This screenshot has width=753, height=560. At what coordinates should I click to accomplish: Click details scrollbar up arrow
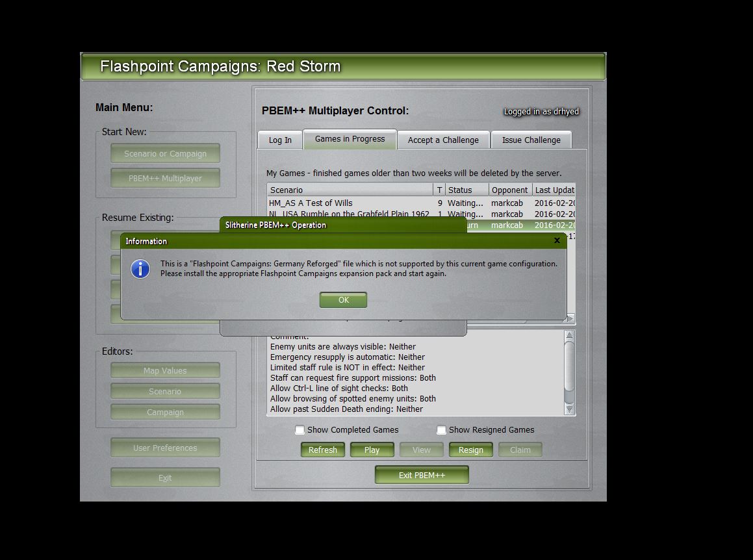pos(569,335)
